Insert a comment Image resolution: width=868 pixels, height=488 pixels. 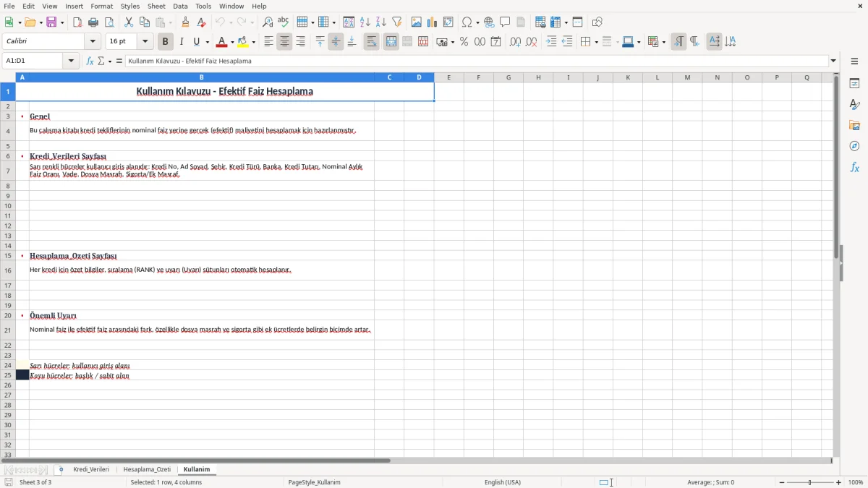click(505, 22)
